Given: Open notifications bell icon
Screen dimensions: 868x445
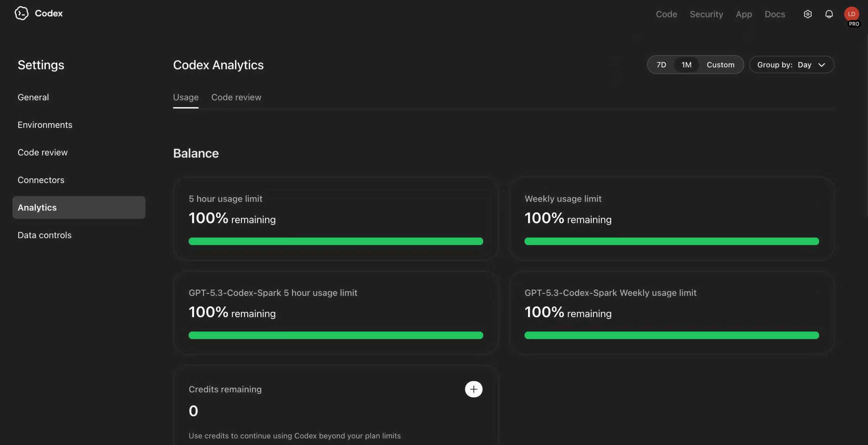Looking at the screenshot, I should tap(829, 14).
